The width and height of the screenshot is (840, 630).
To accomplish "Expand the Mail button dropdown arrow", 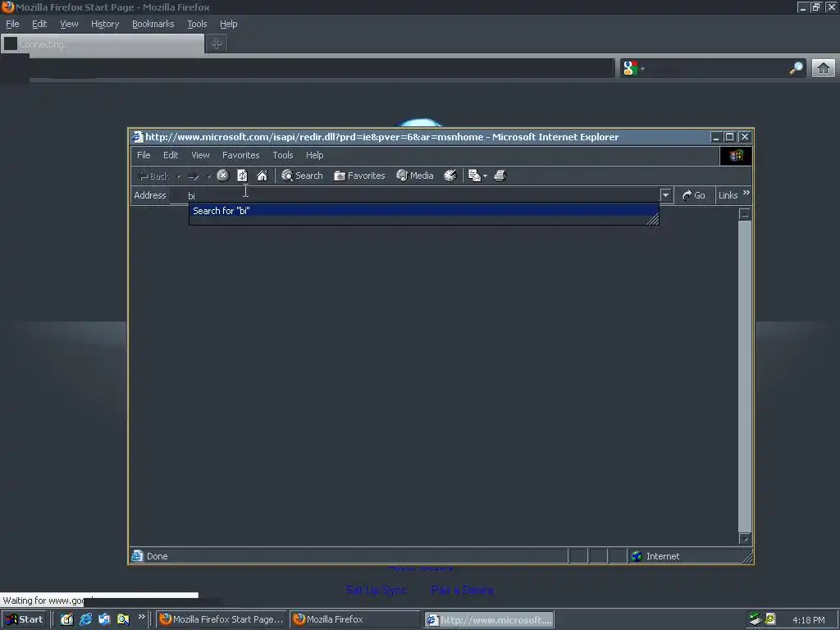I will [x=485, y=176].
